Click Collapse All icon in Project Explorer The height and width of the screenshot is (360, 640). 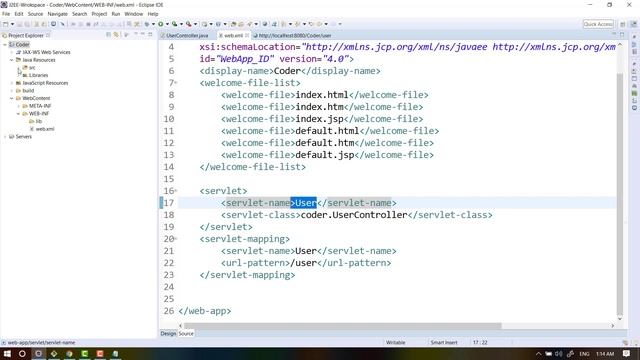click(x=108, y=35)
